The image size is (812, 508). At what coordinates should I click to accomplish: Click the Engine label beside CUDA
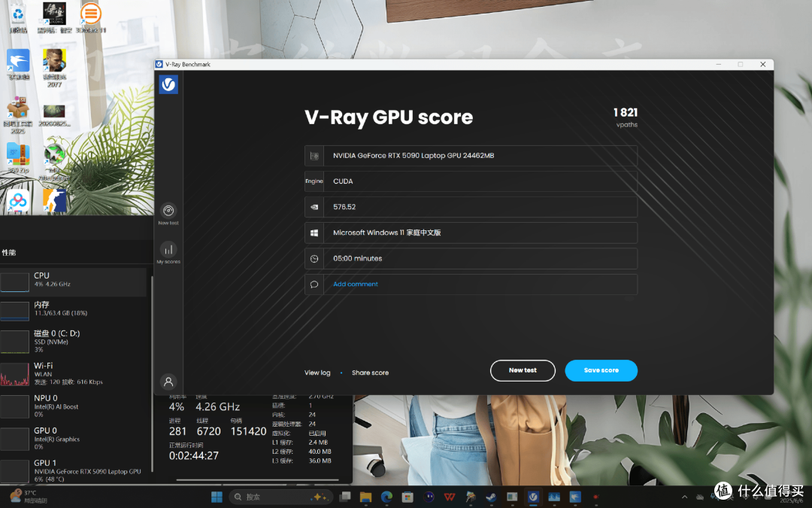pos(314,181)
